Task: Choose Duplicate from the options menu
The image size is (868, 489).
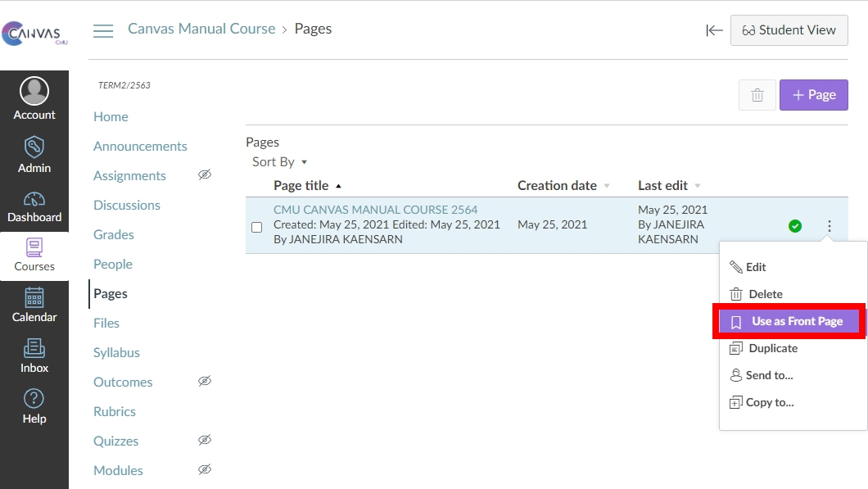Action: pyautogui.click(x=772, y=348)
